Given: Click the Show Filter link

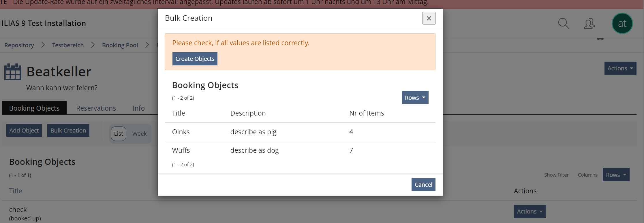Looking at the screenshot, I should [556, 175].
